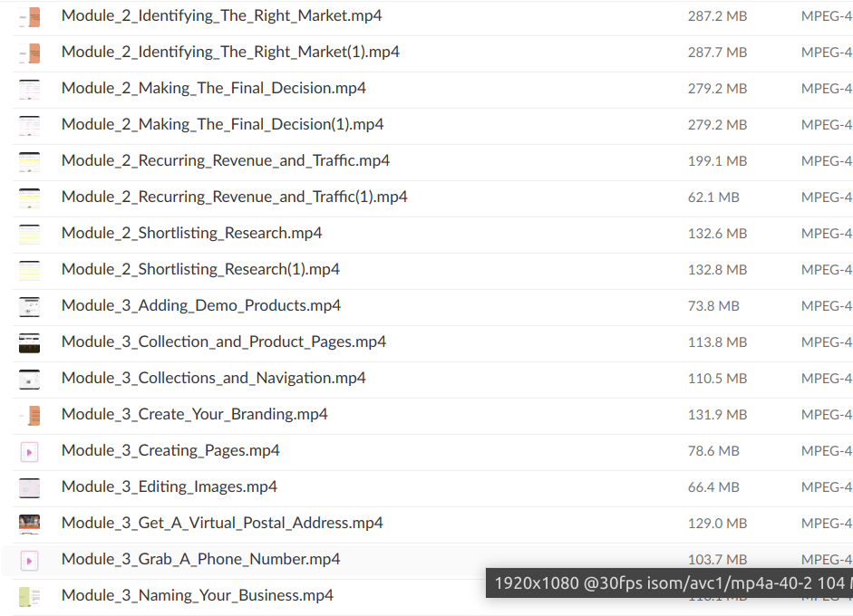Click the 287.7 MB size entry

coord(717,53)
